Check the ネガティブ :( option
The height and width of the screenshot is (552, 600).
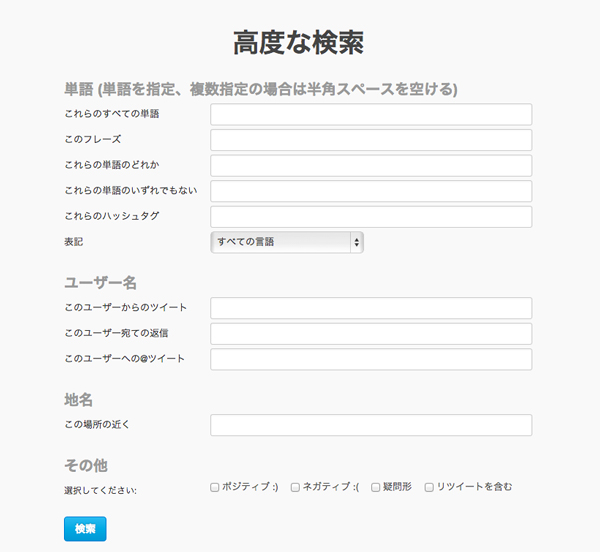coord(295,487)
